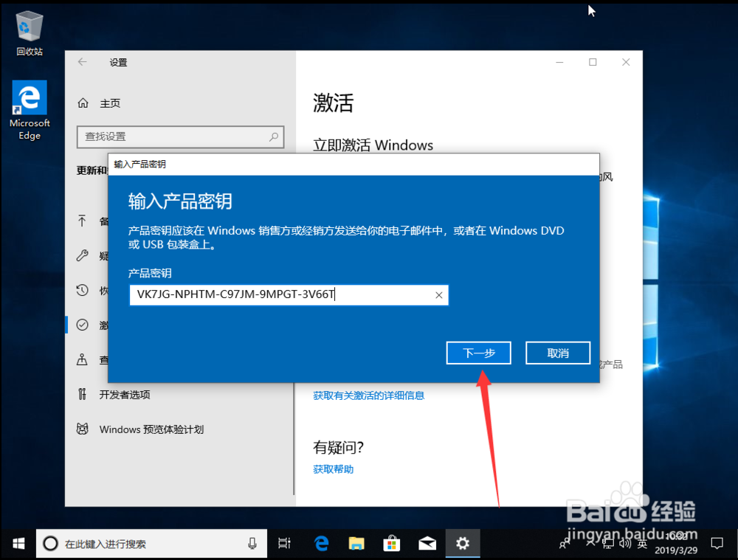This screenshot has height=560, width=738.
Task: Open 获取有关激活的详细信息 link
Action: coord(368,395)
